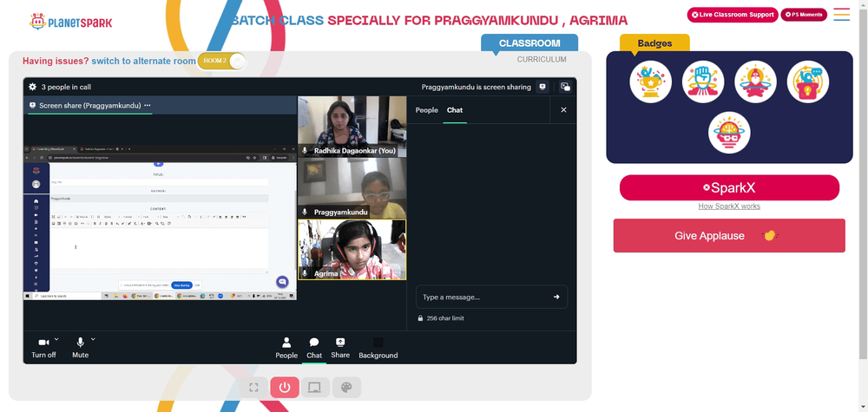Click the mic icon on Praggyamkundu's tile
Screen dimensions: 868x412
click(x=305, y=212)
